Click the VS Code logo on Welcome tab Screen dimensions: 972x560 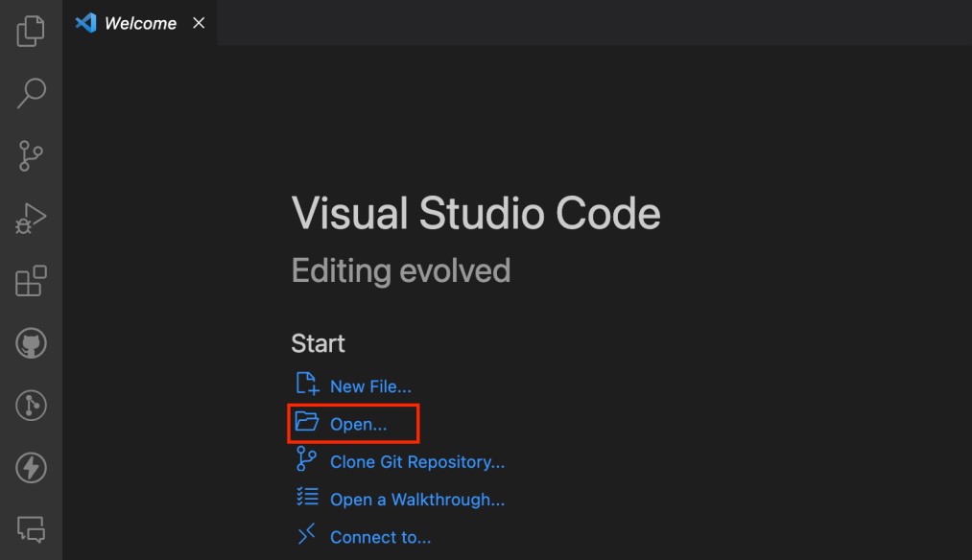point(85,23)
